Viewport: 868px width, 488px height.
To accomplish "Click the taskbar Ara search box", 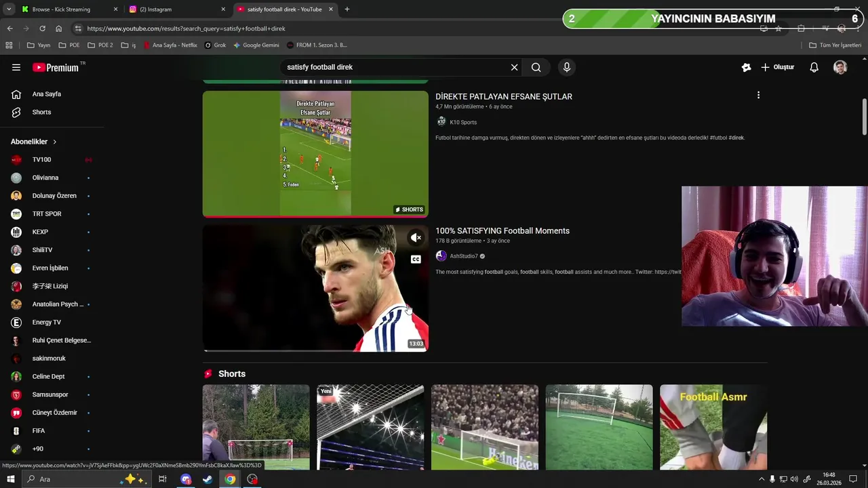I will click(x=85, y=479).
